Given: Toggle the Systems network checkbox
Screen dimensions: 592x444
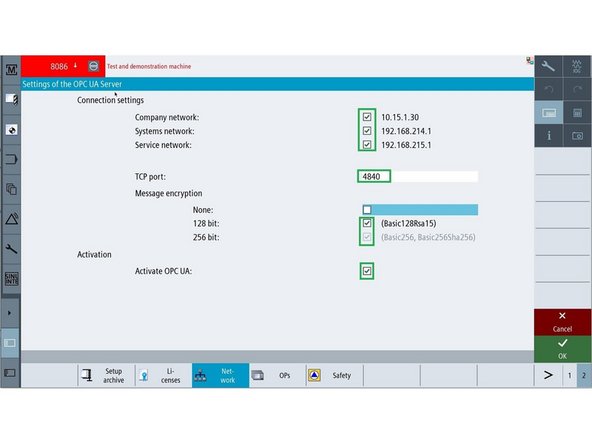Looking at the screenshot, I should 367,131.
